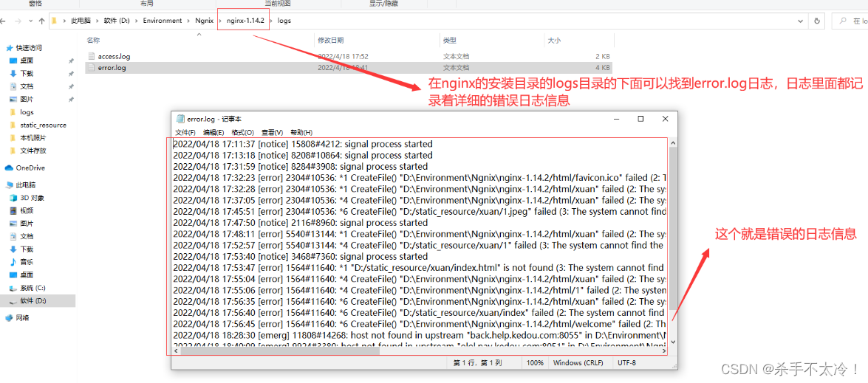Click the Environment breadcrumb segment

tap(163, 21)
